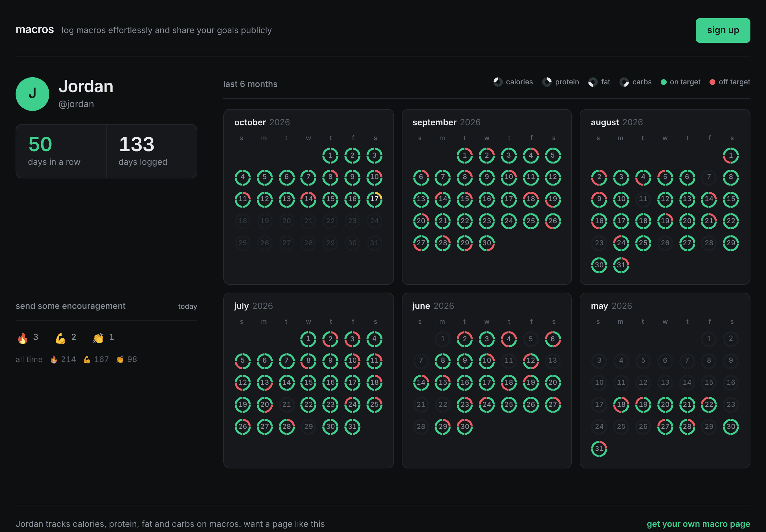This screenshot has height=532, width=766.
Task: Click the send some encouragement heading
Action: tap(70, 306)
